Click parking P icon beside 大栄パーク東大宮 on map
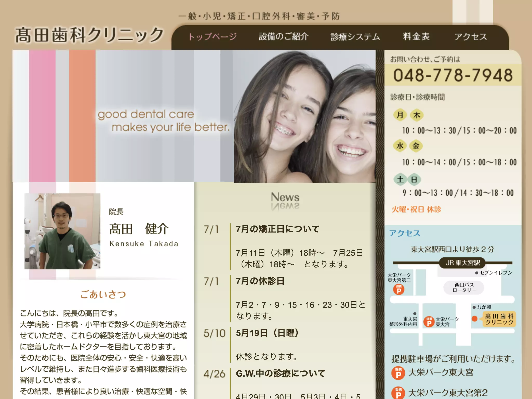Image resolution: width=532 pixels, height=399 pixels. [x=429, y=322]
